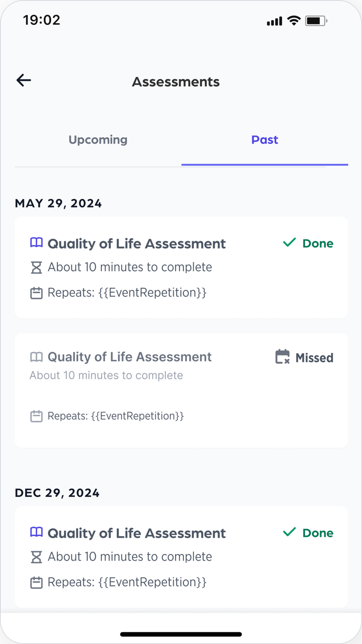Click the Assessments page title
Image resolution: width=362 pixels, height=644 pixels.
[176, 81]
